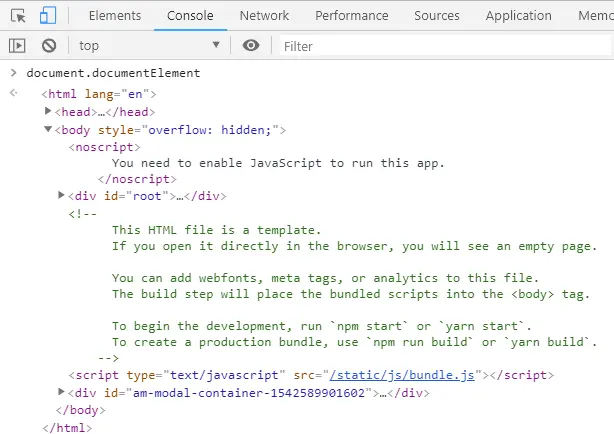Click the 'You can add webfonts' comment line

325,278
